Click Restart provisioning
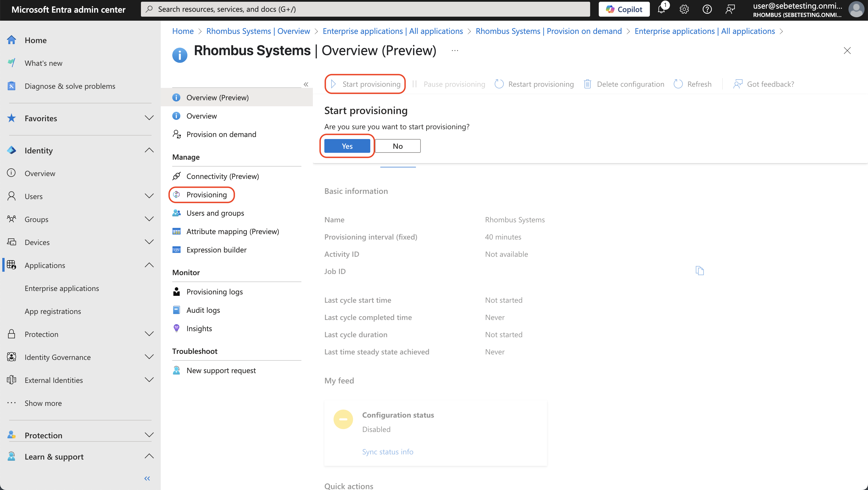The width and height of the screenshot is (868, 490). [x=534, y=84]
